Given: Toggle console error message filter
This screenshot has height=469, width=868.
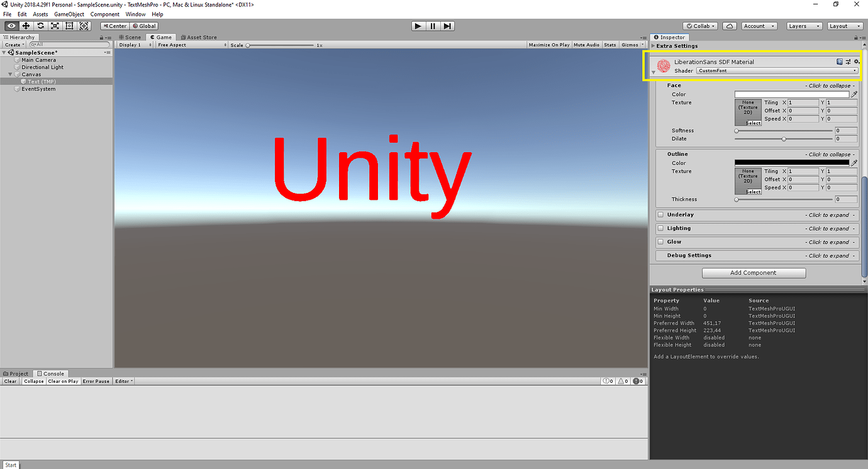Looking at the screenshot, I should tap(638, 381).
